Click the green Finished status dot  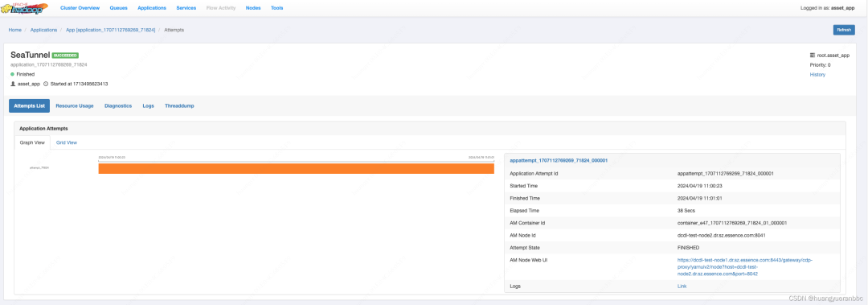[13, 74]
